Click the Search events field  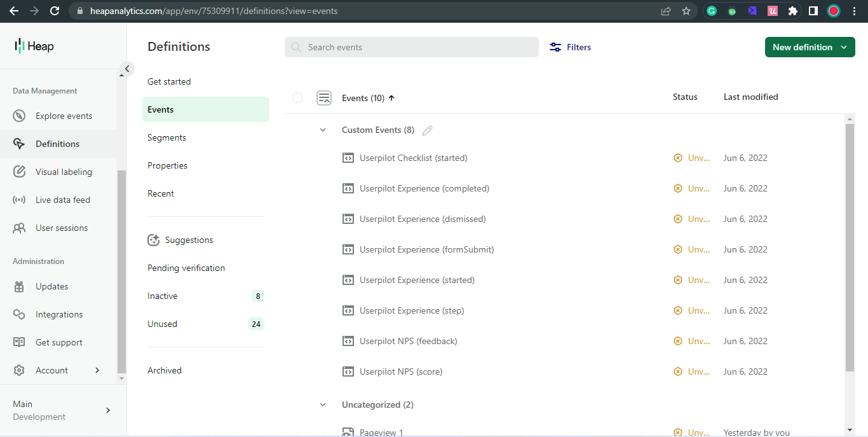coord(412,47)
